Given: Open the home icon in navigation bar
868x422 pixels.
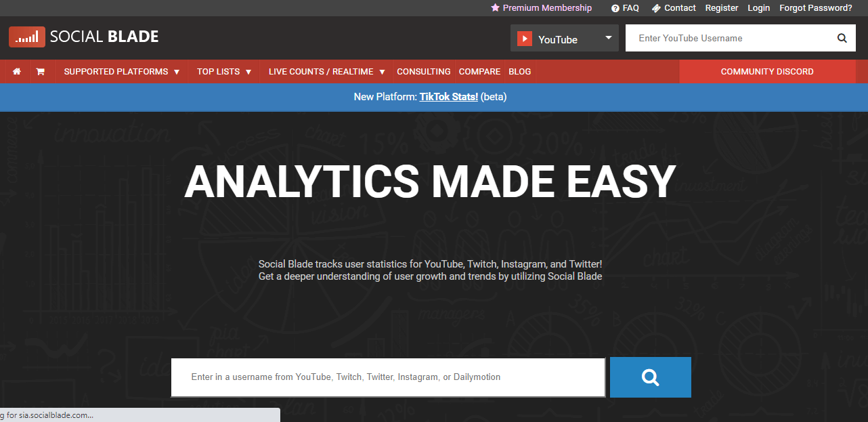Looking at the screenshot, I should 17,72.
